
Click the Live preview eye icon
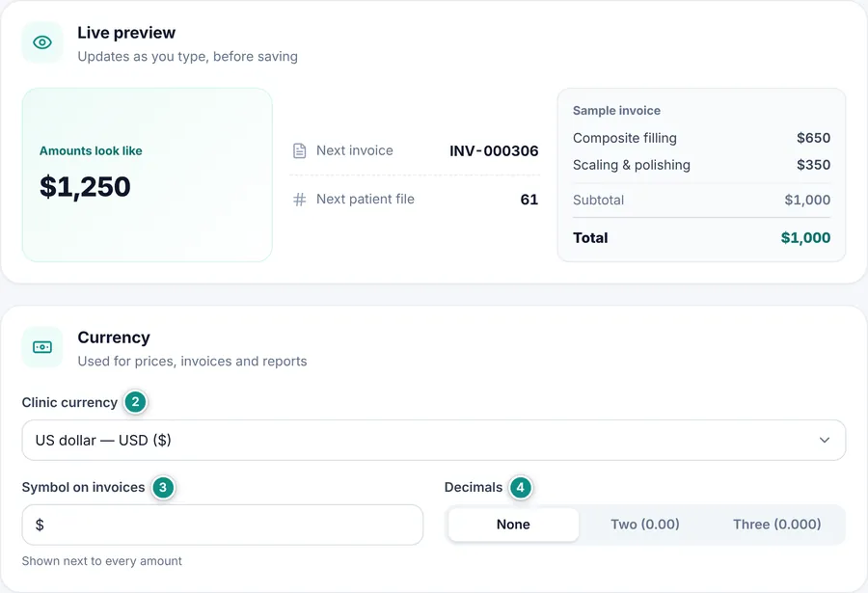[x=42, y=42]
